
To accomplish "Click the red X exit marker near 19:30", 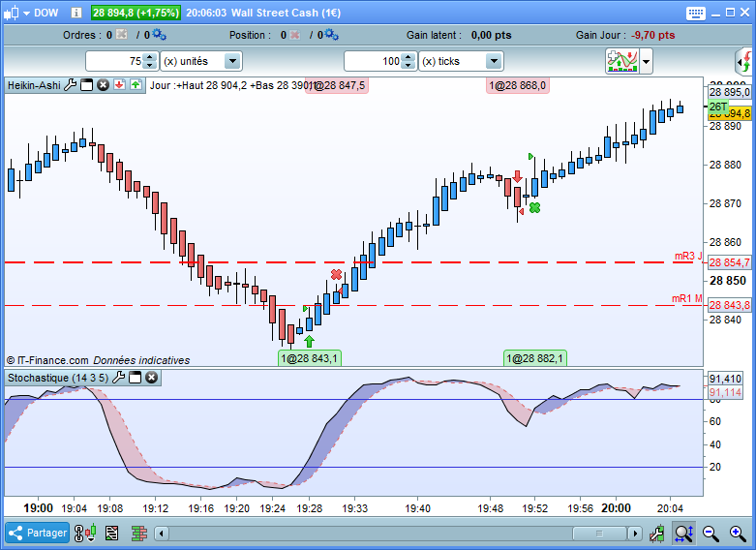I will pos(336,275).
